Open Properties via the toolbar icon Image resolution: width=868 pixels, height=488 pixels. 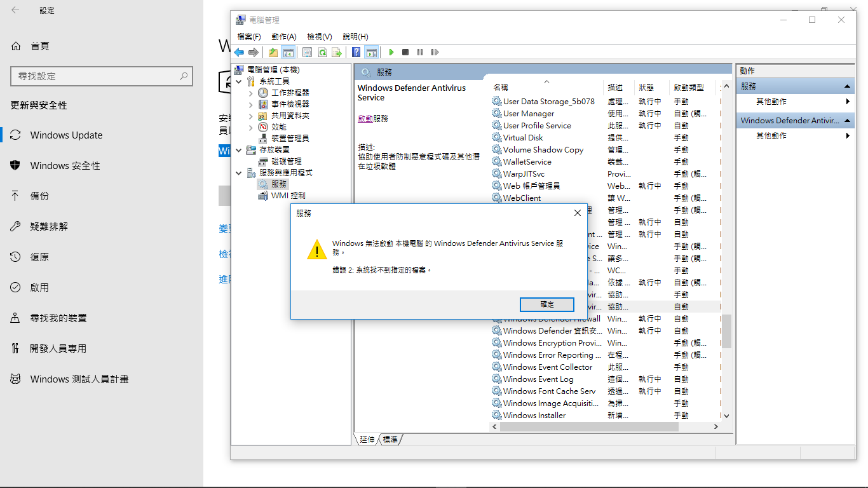coord(308,52)
